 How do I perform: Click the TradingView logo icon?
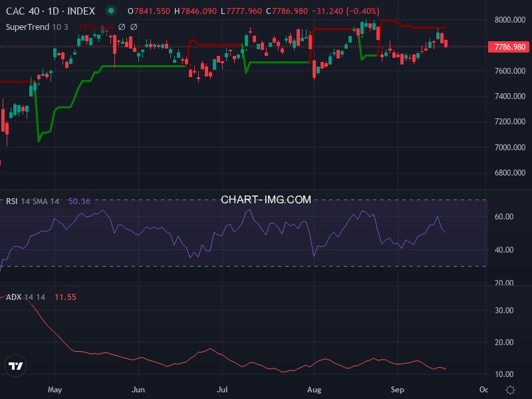coord(15,366)
